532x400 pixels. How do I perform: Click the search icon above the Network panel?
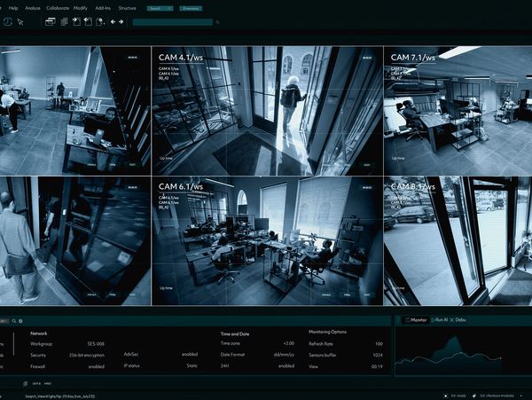coord(16,320)
